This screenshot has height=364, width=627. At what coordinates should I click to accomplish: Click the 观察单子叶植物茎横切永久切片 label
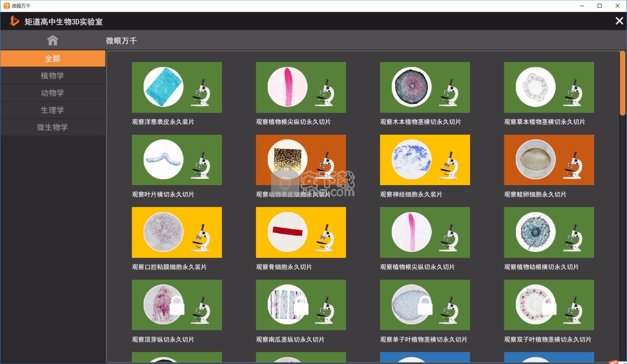[x=424, y=339]
